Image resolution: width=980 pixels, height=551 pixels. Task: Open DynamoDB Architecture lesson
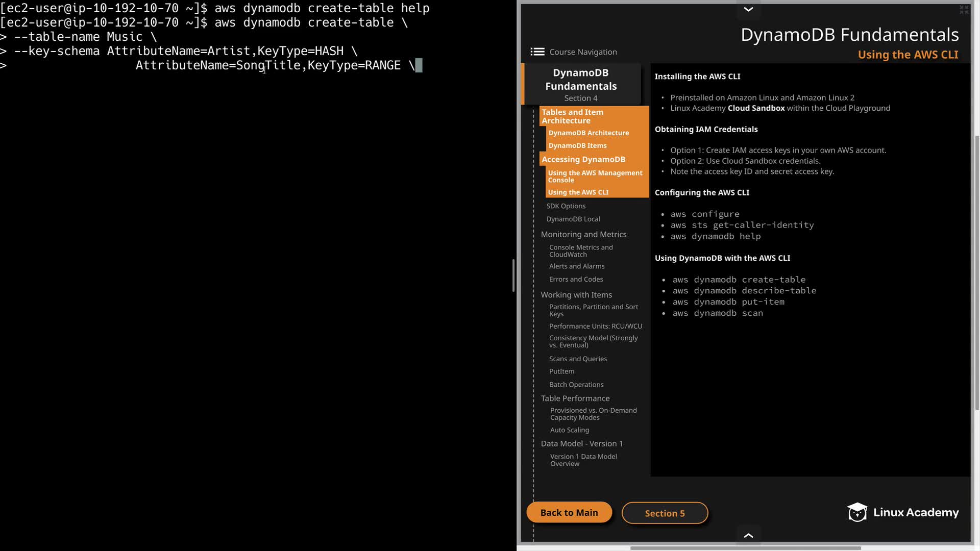pyautogui.click(x=589, y=133)
